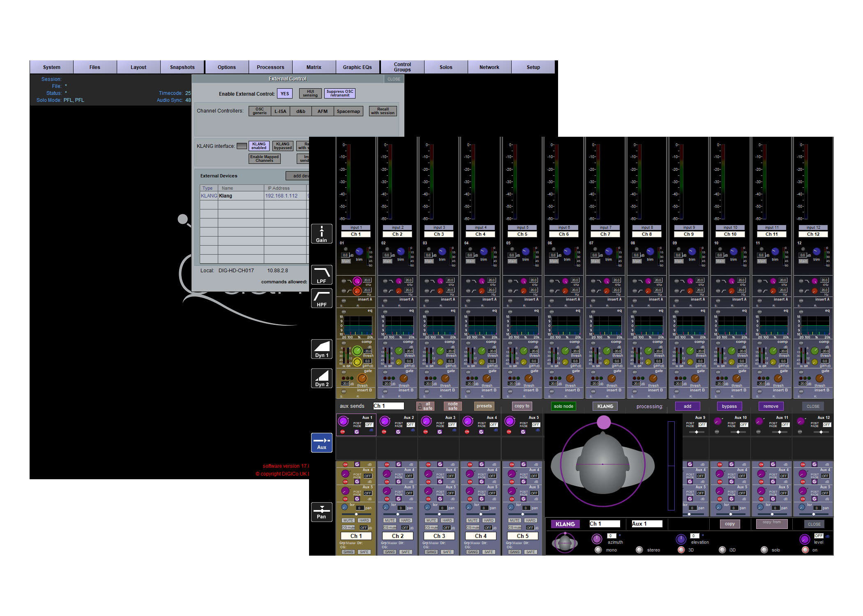Viewport: 863px width, 616px height.
Task: Select the LPF filter icon
Action: [x=321, y=275]
